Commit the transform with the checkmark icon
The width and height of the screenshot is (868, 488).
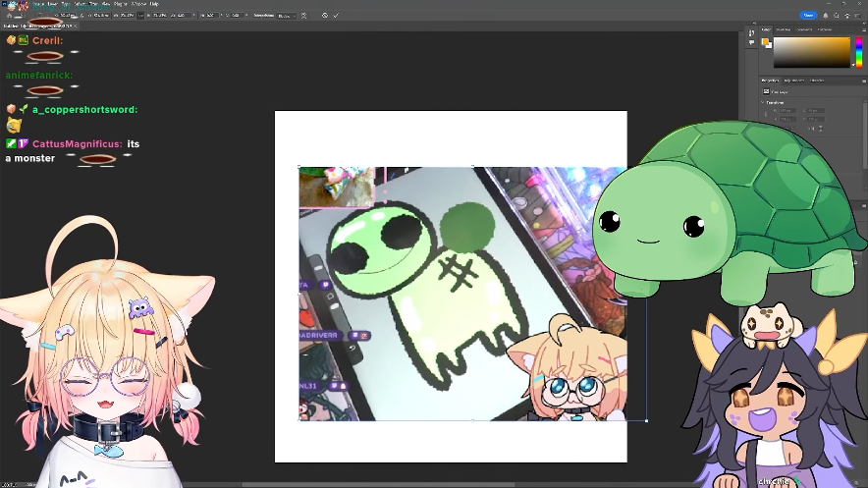coord(336,16)
